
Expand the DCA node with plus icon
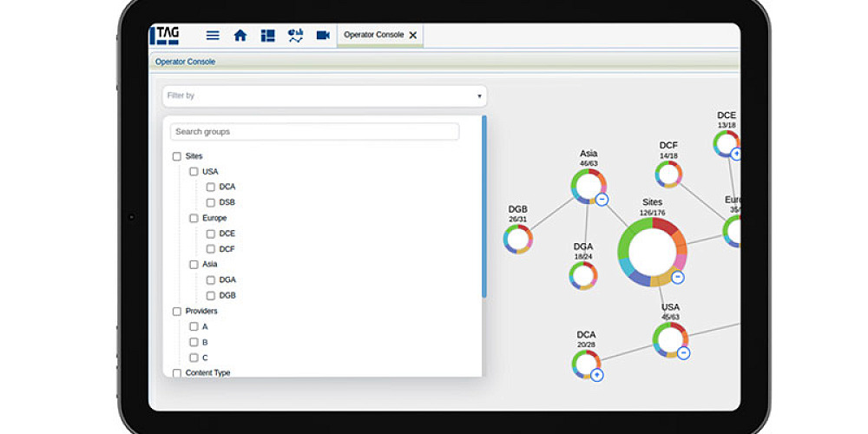coord(597,375)
